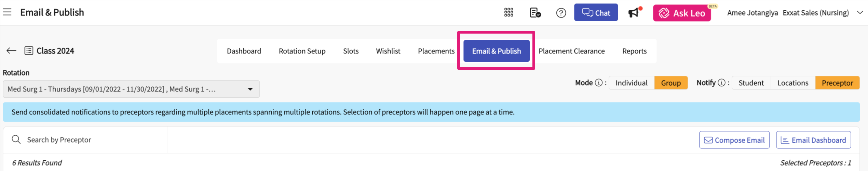Viewport: 868px width, 171px height.
Task: Click the Mode info icon
Action: [599, 83]
